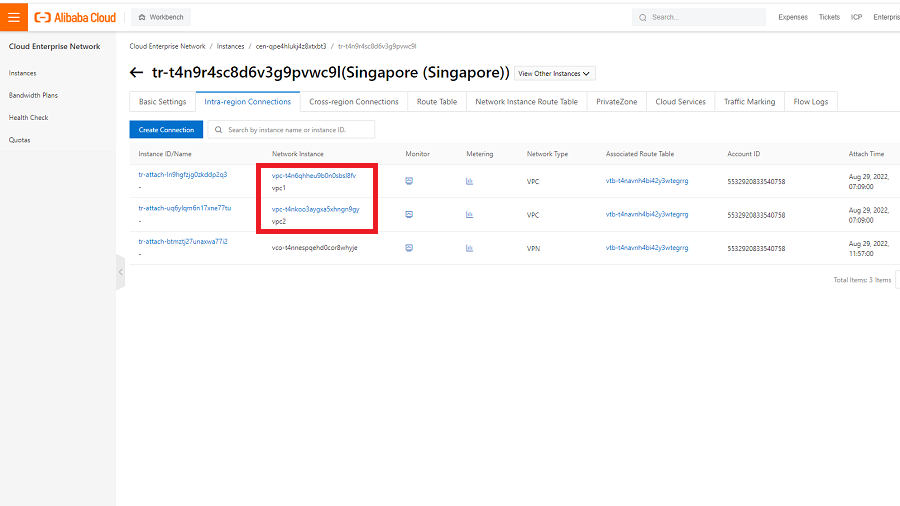
Task: Open the vpc-t4n6qhheu9b0n0sbsl8fv network instance link
Action: (x=314, y=175)
